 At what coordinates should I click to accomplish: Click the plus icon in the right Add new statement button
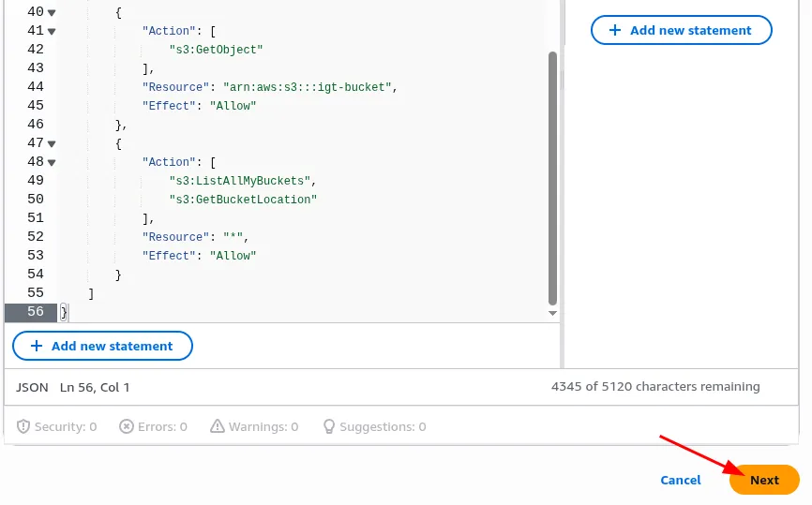(615, 30)
